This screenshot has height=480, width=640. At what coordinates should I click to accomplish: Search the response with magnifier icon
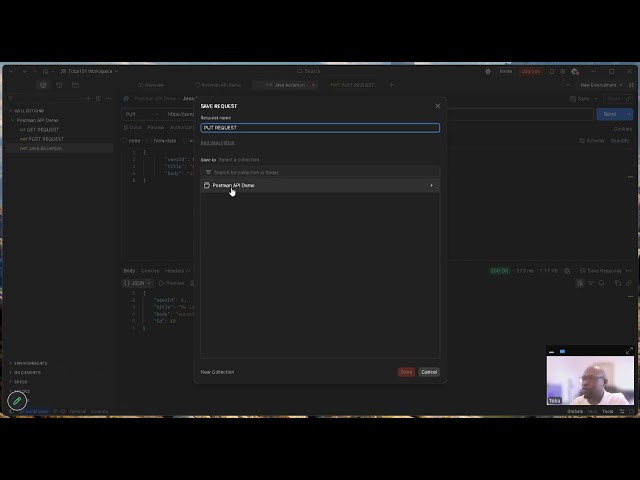(x=602, y=283)
